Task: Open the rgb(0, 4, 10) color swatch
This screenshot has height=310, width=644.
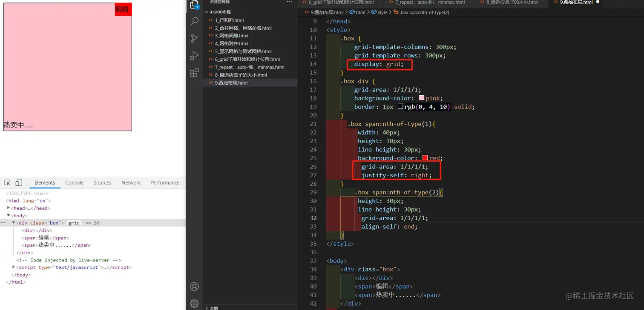Action: (400, 107)
